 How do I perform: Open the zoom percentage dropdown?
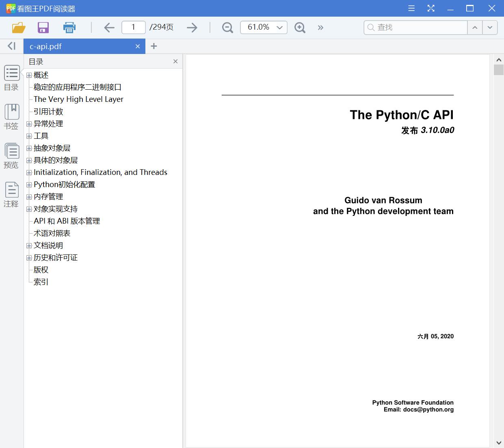click(279, 27)
